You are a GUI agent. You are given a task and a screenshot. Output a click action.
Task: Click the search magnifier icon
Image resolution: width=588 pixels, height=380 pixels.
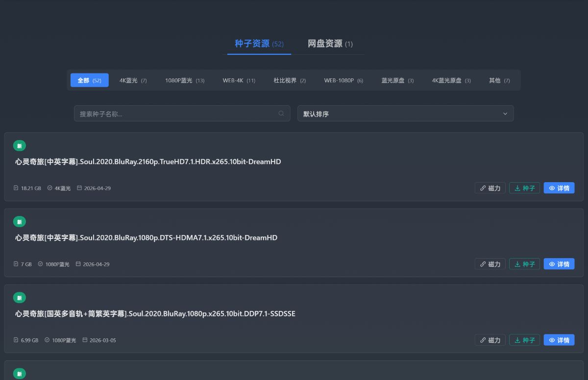point(281,114)
